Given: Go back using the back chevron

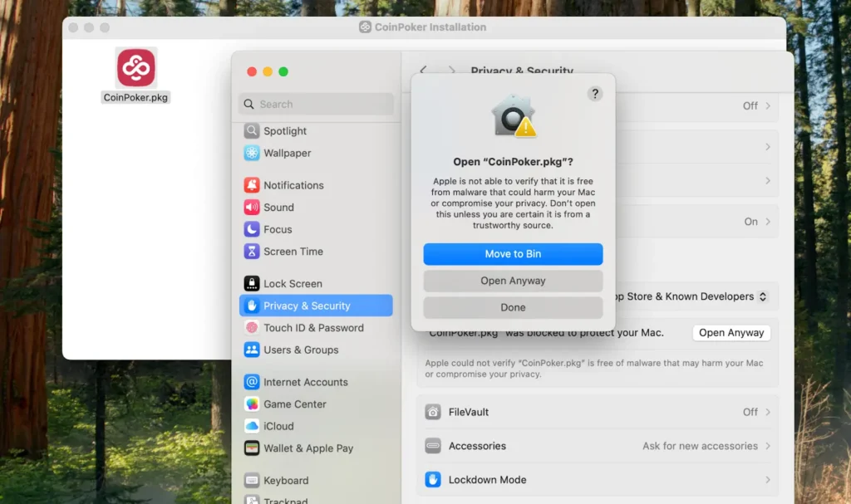Looking at the screenshot, I should (424, 71).
